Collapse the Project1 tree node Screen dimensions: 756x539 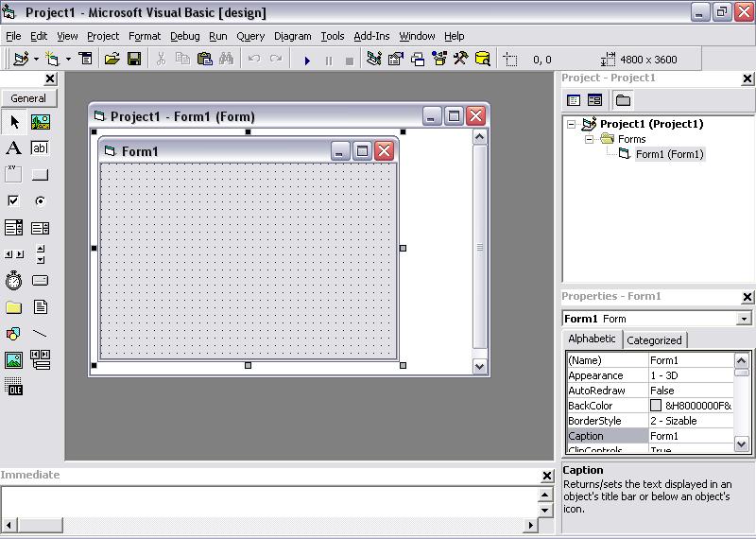click(572, 124)
